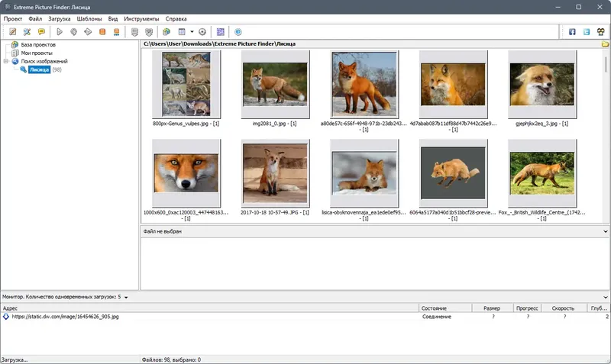The height and width of the screenshot is (364, 611).
Task: Open the Инструменты menu
Action: 141,18
